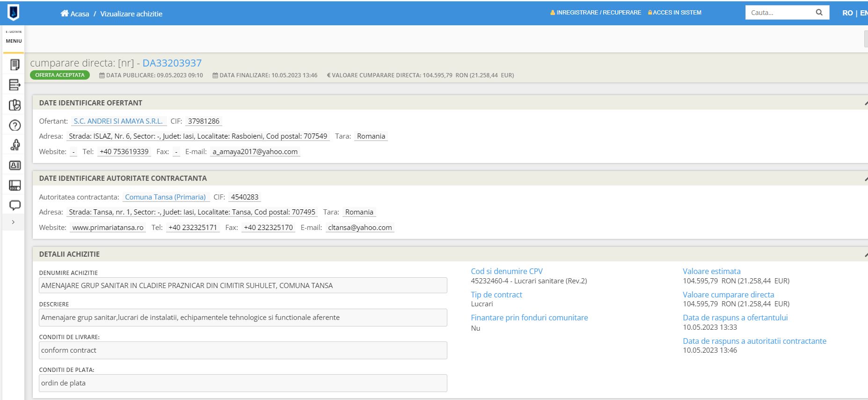Screen dimensions: 868x400
Task: Click the magnifier search icon
Action: click(x=819, y=13)
